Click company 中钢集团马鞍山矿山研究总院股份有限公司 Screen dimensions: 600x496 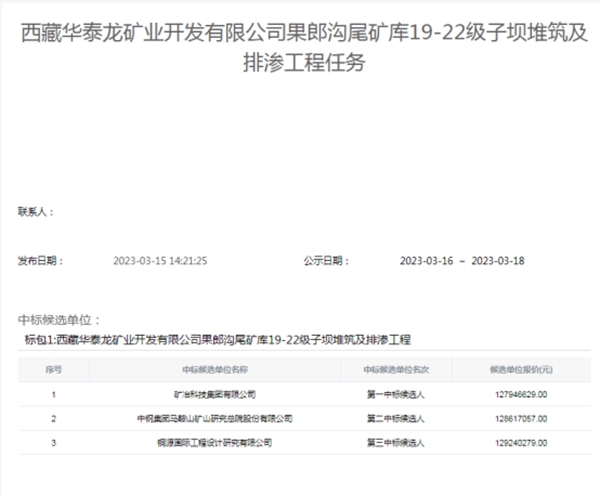coord(215,419)
